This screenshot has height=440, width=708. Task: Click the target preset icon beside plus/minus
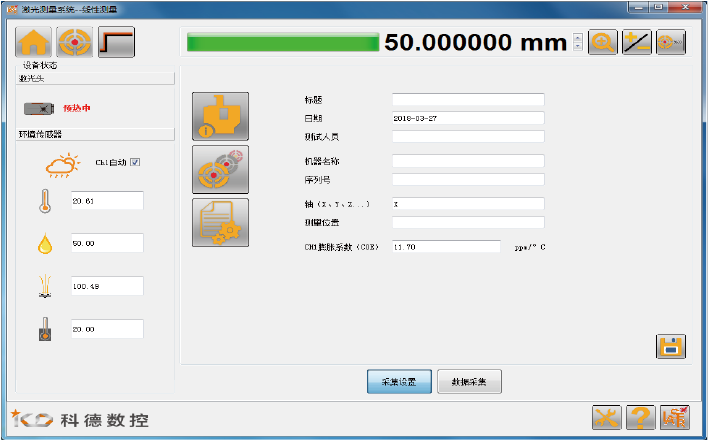click(670, 42)
